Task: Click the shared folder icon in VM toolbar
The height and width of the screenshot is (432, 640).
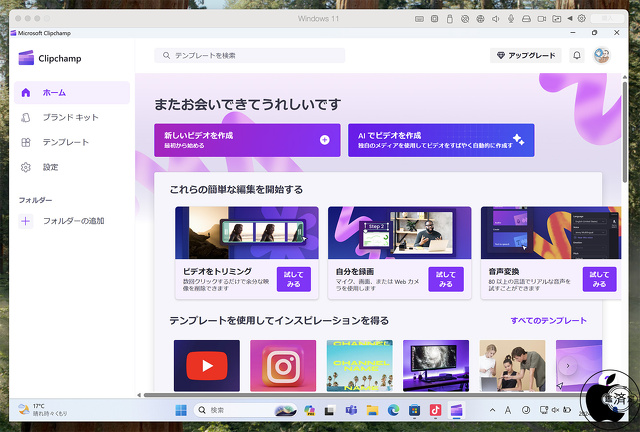Action: pos(557,19)
